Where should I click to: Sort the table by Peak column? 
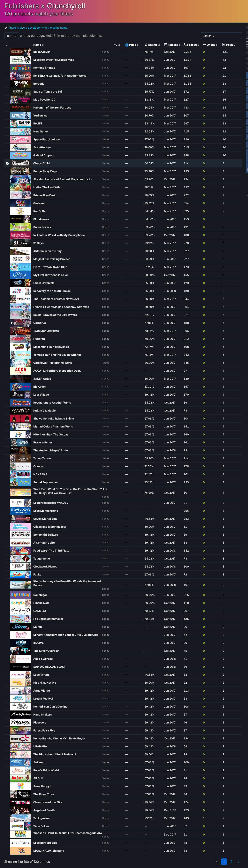coord(229,45)
